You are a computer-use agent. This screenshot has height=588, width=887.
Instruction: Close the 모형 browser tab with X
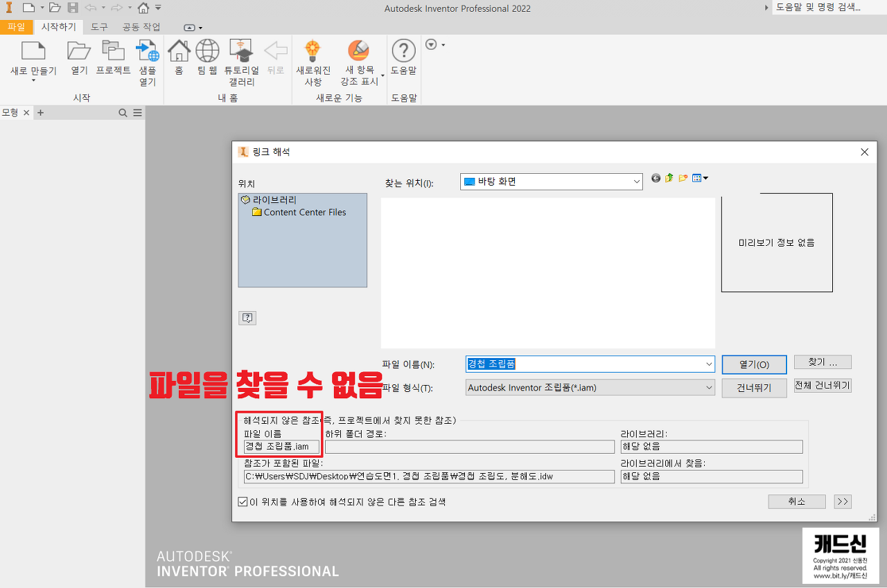tap(26, 113)
